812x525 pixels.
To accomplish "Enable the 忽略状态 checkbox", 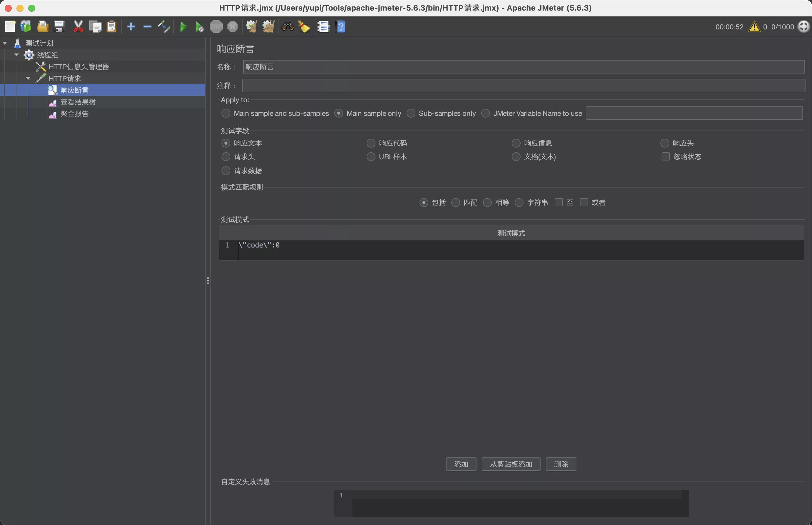I will [665, 156].
